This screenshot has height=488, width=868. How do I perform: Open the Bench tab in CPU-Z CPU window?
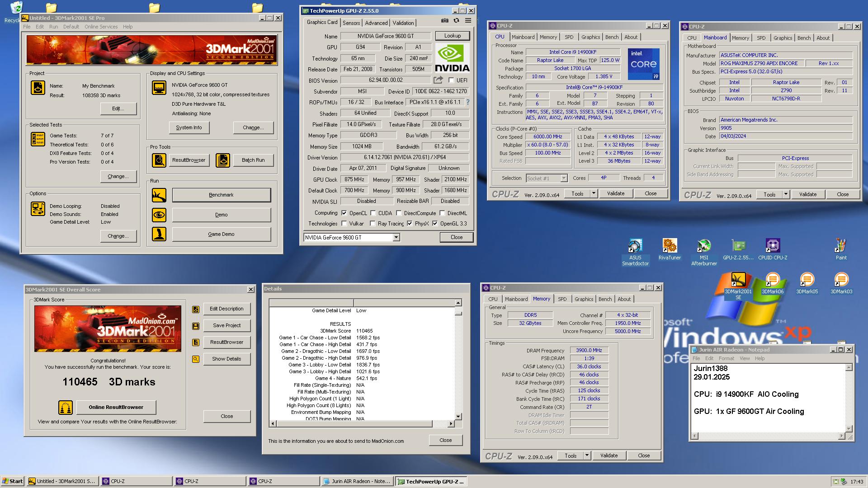click(x=612, y=38)
